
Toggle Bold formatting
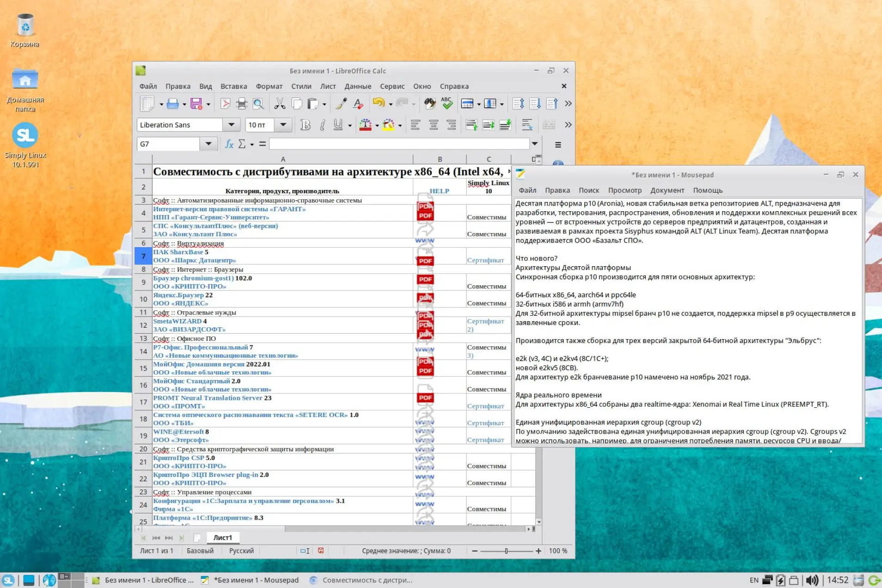[305, 125]
